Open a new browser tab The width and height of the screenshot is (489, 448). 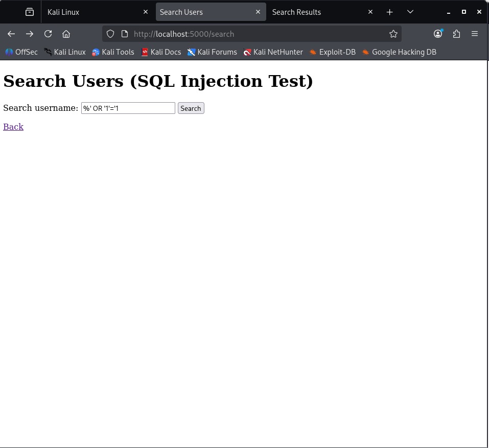(x=389, y=12)
